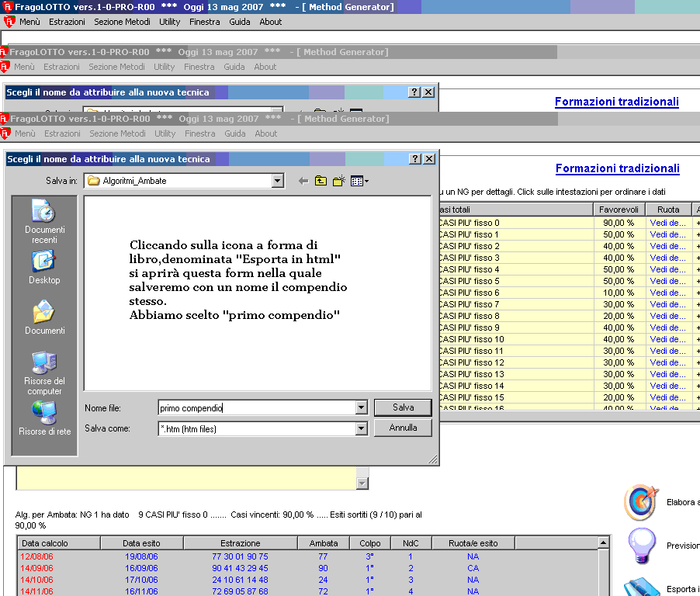This screenshot has height=596, width=700.
Task: Create a new folder in dialog
Action: 338,181
